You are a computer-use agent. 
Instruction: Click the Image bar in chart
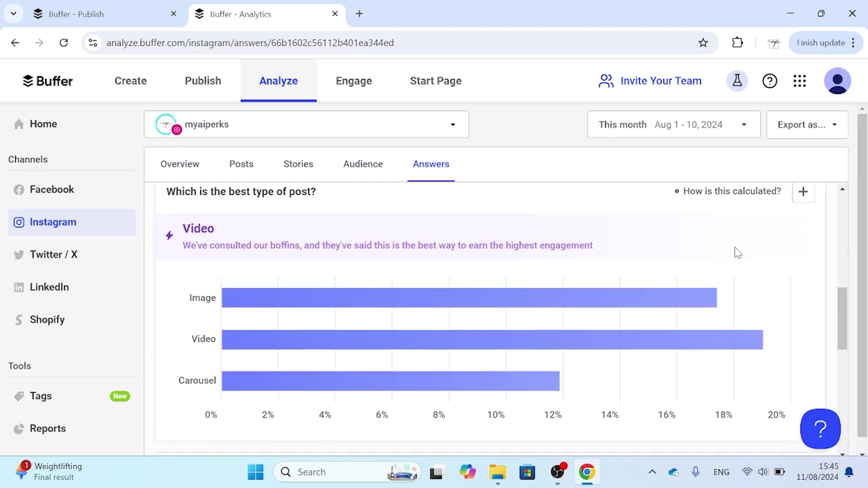tap(469, 298)
